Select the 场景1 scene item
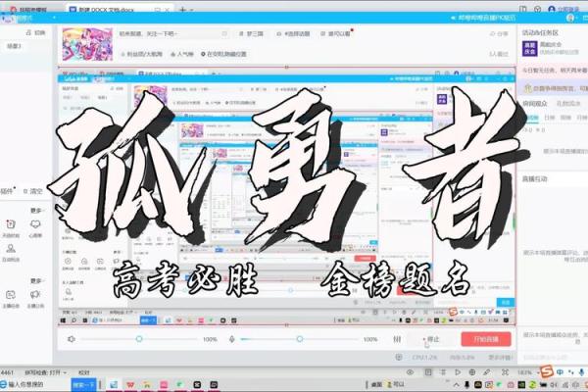Screen dimensions: 588x392 [x=14, y=46]
